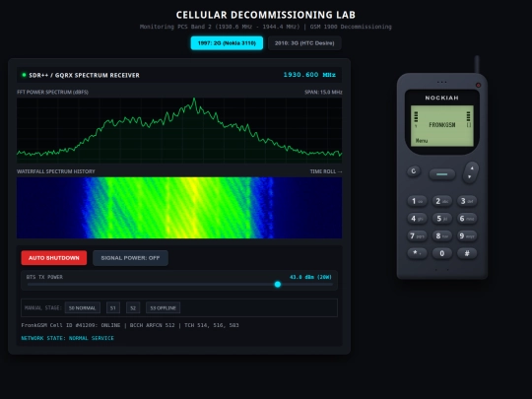532x399 pixels.
Task: Tap the phone keypad star key
Action: point(417,253)
